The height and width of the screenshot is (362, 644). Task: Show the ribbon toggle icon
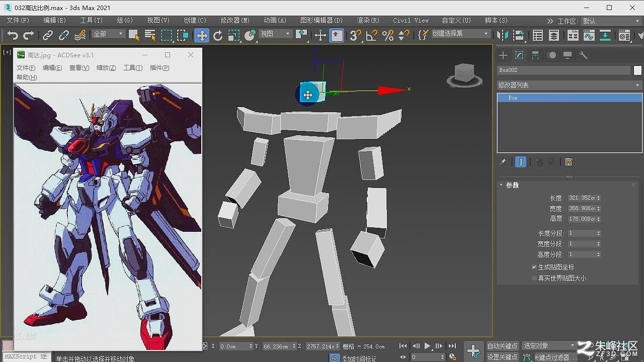tap(573, 35)
